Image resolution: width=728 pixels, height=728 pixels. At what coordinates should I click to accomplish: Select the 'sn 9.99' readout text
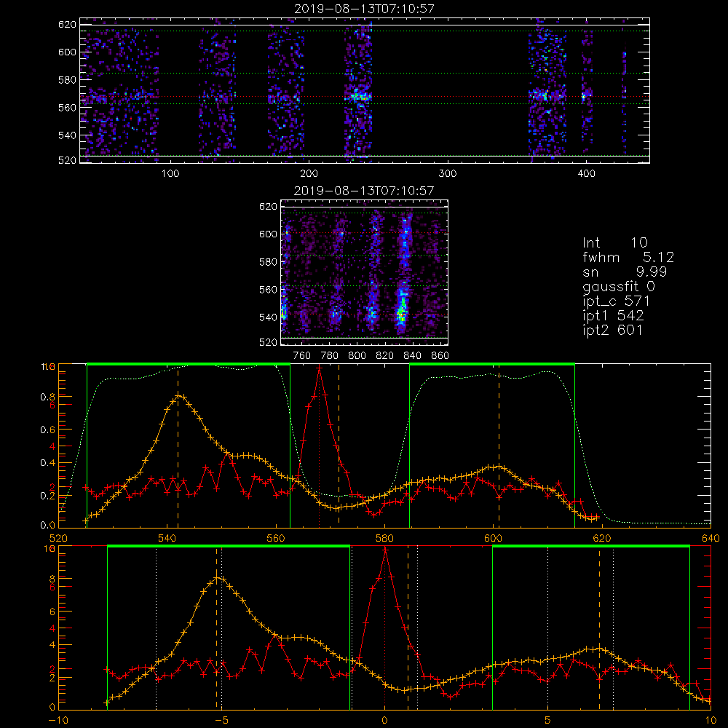pyautogui.click(x=625, y=272)
